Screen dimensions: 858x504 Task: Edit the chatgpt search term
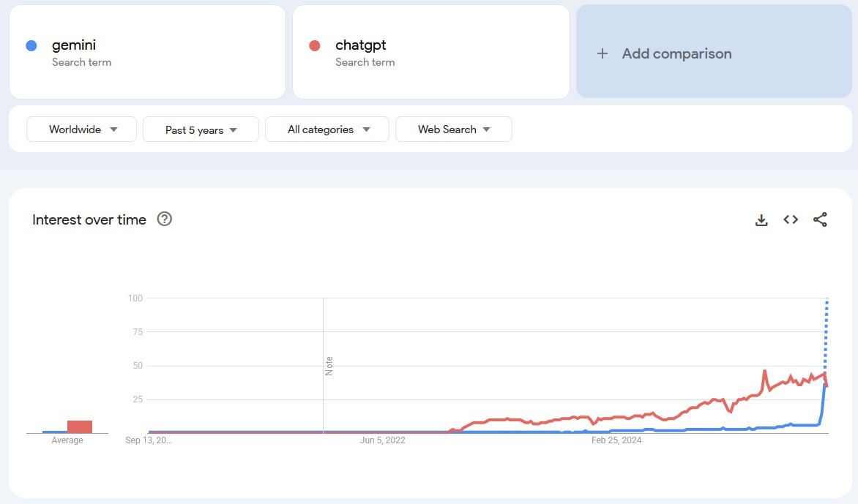tap(360, 45)
